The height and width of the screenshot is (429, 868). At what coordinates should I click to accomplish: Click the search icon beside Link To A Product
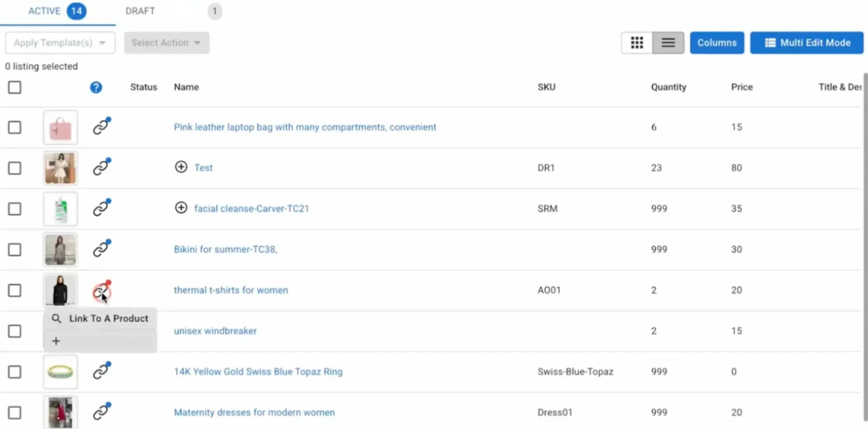click(x=56, y=318)
